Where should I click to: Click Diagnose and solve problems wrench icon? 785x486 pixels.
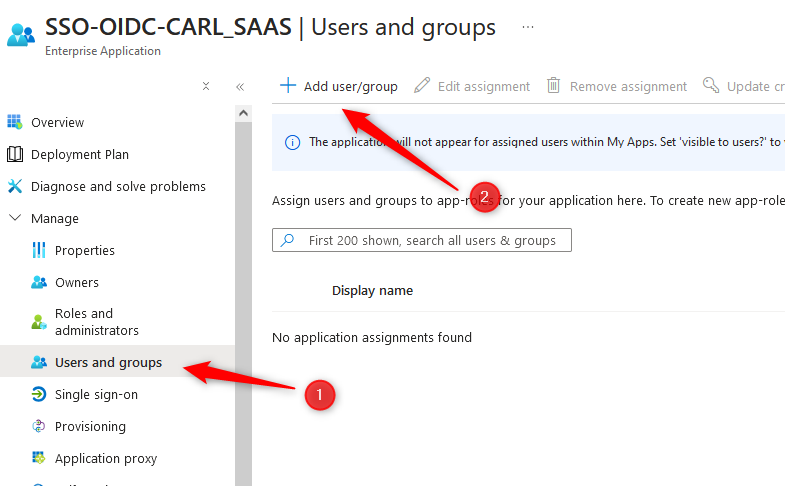click(x=15, y=186)
